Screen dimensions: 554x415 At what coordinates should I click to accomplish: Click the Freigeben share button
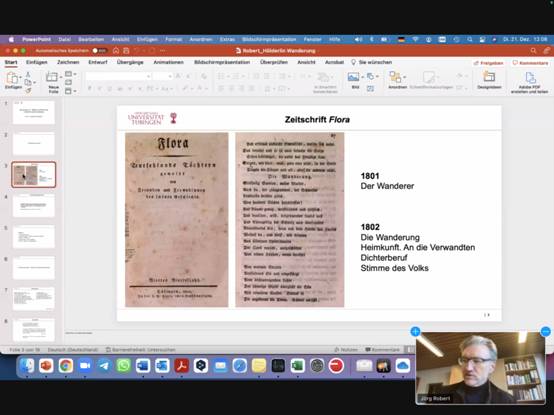pyautogui.click(x=489, y=63)
